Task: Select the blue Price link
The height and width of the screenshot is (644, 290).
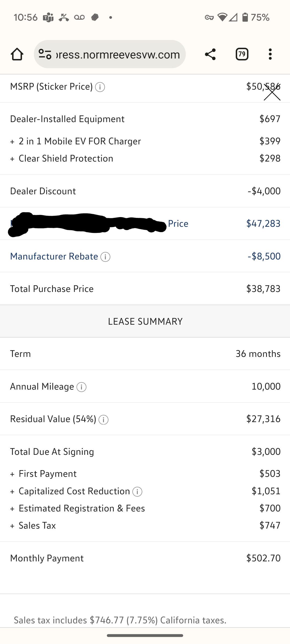Action: [178, 224]
